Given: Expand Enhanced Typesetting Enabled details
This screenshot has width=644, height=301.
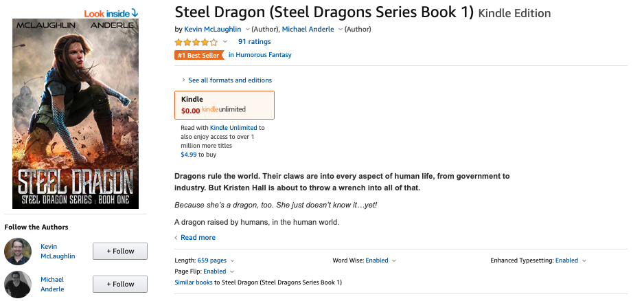Looking at the screenshot, I should coord(584,261).
